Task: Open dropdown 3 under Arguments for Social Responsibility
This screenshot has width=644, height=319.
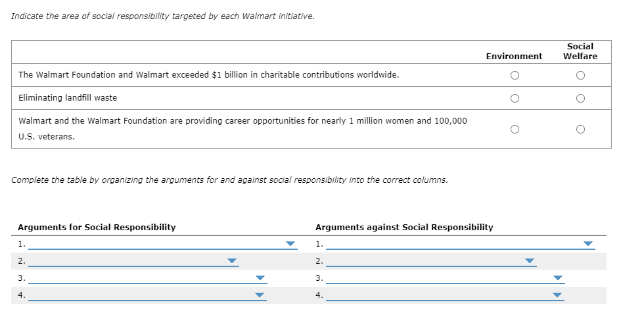Action: coord(147,278)
